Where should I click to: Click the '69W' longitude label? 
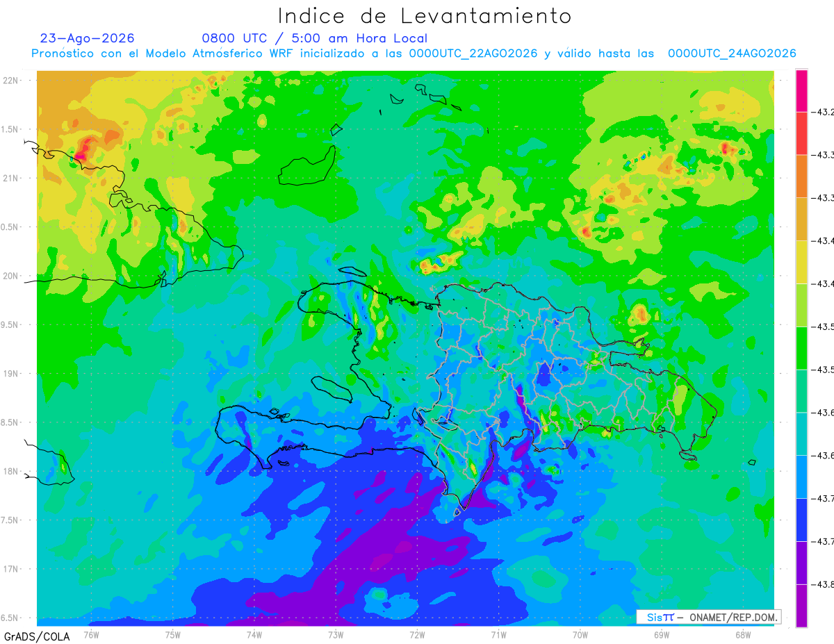pos(661,634)
